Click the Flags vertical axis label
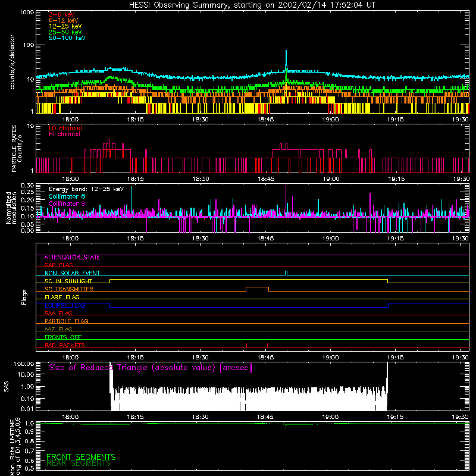Screen dimensions: 476x476 [24, 297]
